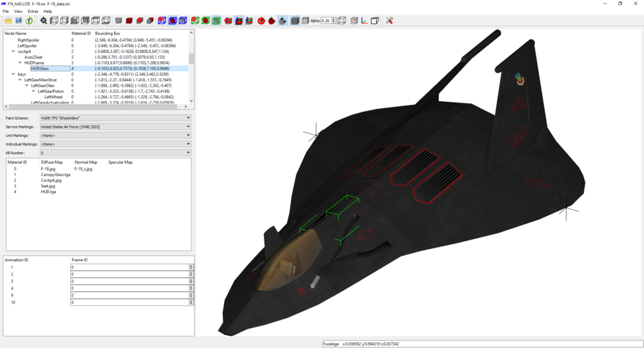Toggle the blue box with red cube icon

pos(173,21)
